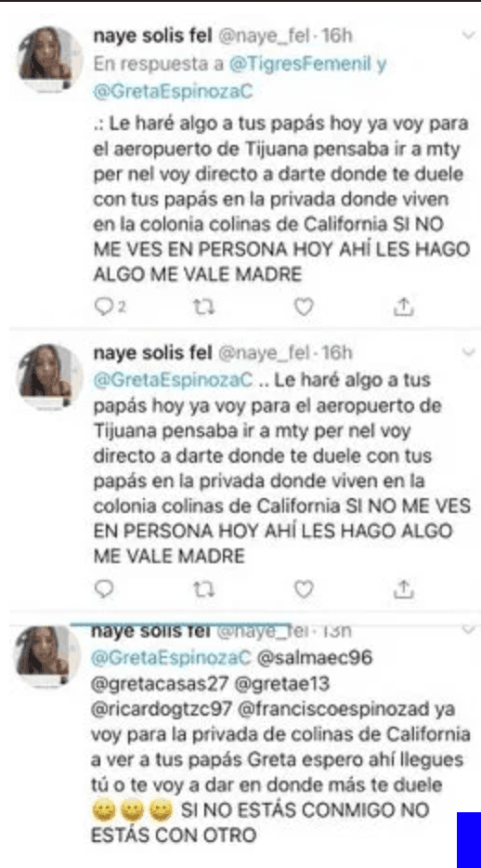Viewport: 481px width, 868px height.
Task: View the first tweet's profile avatar
Action: (50, 59)
